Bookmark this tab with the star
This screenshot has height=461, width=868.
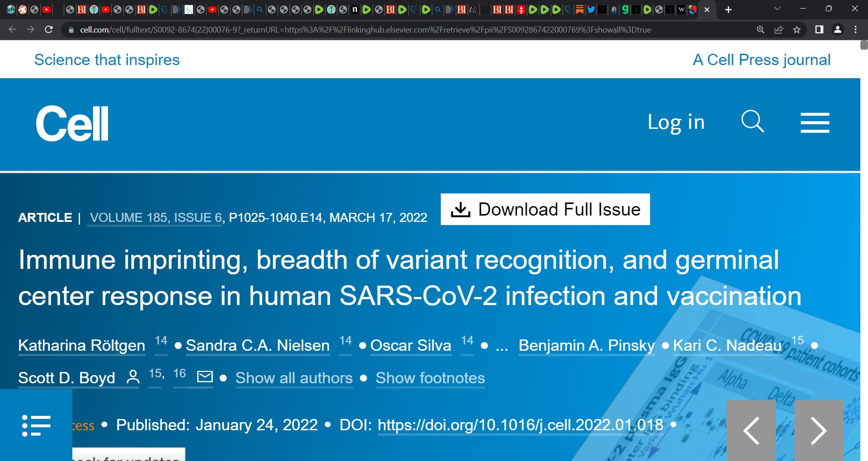click(x=797, y=29)
